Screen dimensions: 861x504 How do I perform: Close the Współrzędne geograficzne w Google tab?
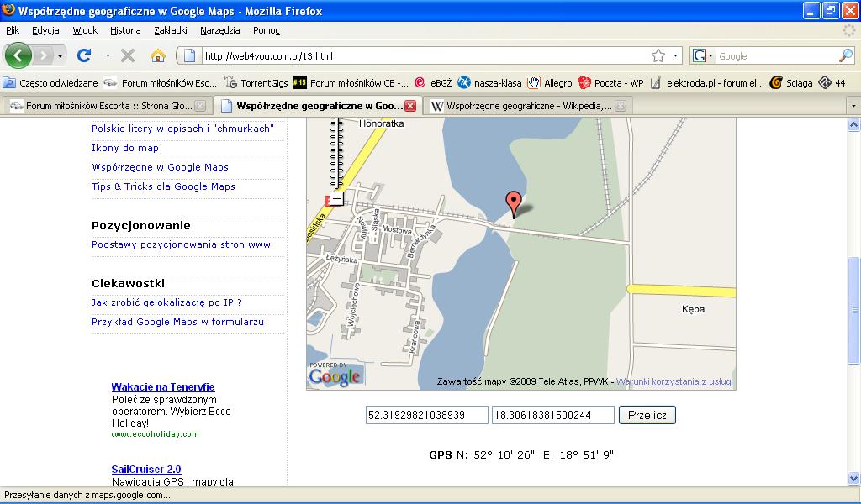pyautogui.click(x=410, y=107)
